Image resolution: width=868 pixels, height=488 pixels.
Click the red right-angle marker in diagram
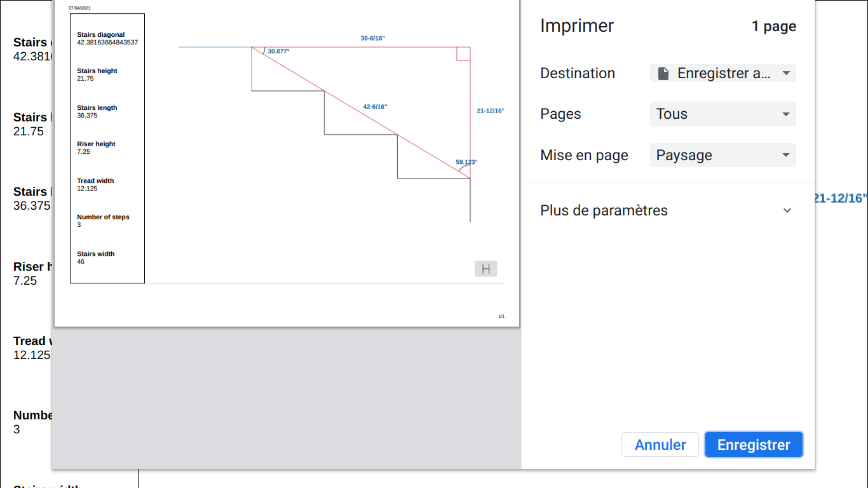463,54
